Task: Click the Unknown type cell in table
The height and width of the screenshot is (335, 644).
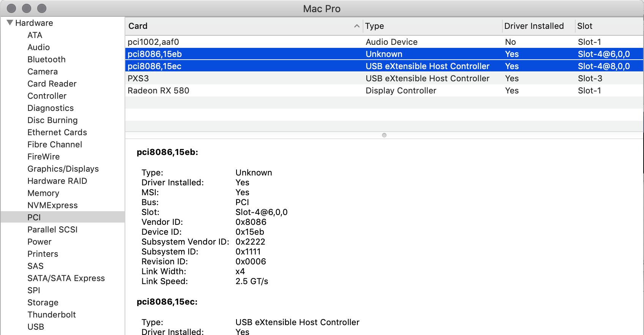Action: [384, 54]
